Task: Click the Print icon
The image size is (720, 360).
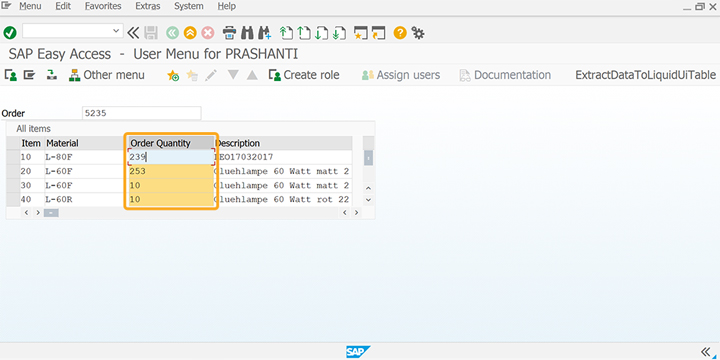Action: tap(229, 33)
